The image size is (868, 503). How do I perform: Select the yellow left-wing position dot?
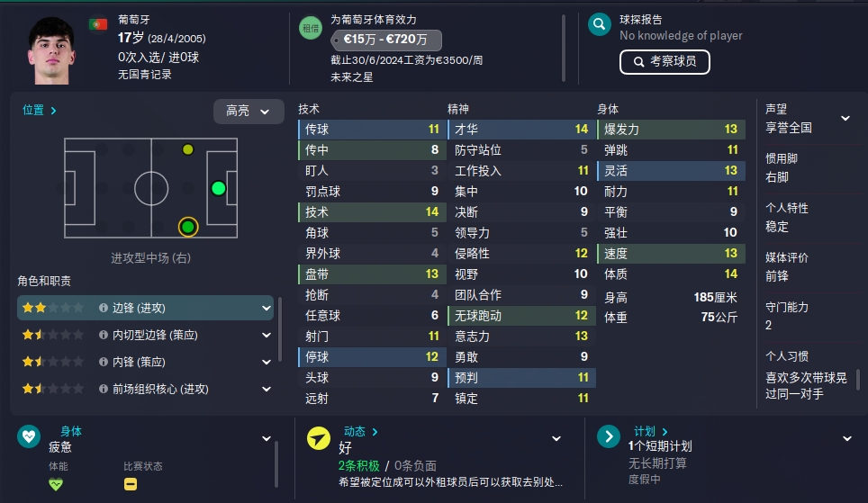[188, 149]
